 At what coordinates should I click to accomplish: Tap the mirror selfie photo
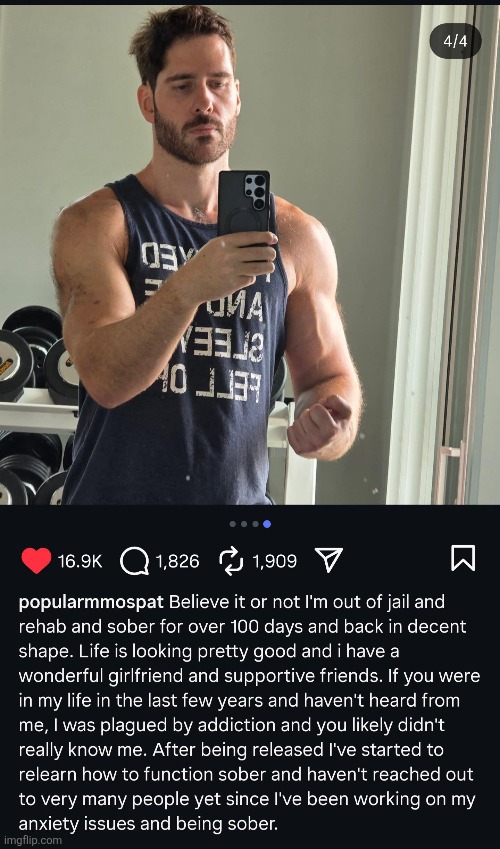click(x=250, y=254)
